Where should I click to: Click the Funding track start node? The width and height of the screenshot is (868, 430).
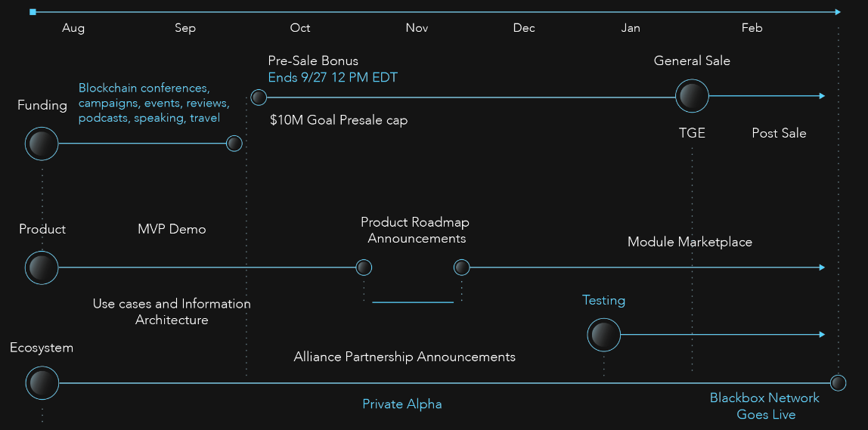click(42, 144)
